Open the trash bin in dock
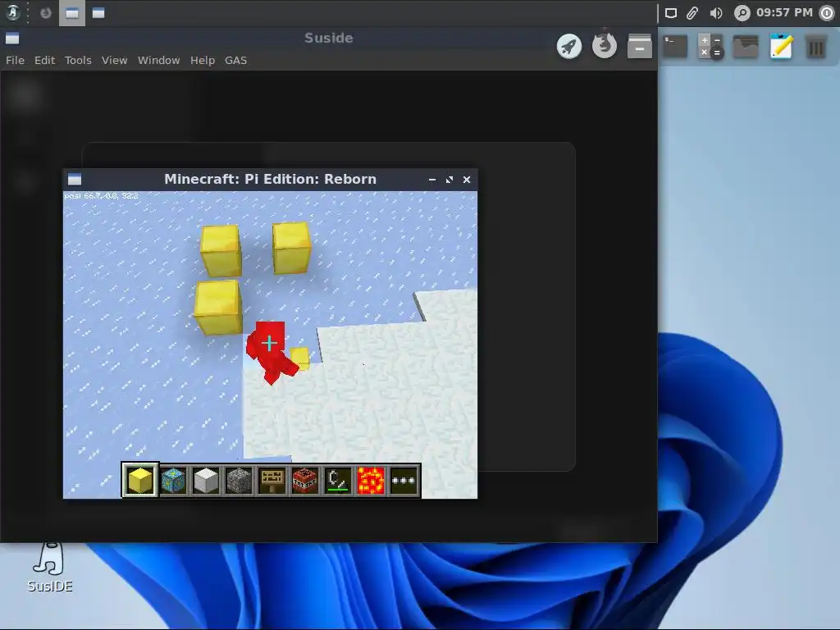840x630 pixels. pos(816,47)
